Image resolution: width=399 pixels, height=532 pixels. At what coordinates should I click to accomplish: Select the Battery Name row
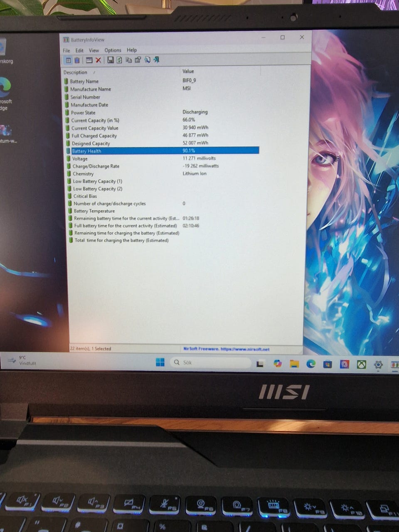pyautogui.click(x=162, y=81)
